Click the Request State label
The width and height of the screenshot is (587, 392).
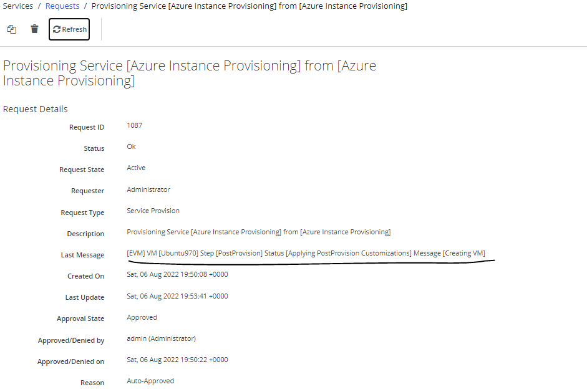click(x=82, y=170)
